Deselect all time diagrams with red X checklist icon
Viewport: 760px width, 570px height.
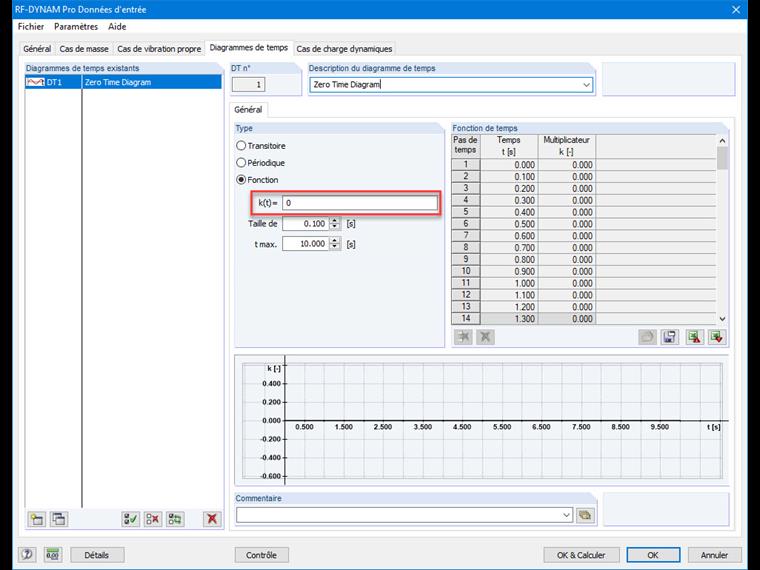[153, 520]
